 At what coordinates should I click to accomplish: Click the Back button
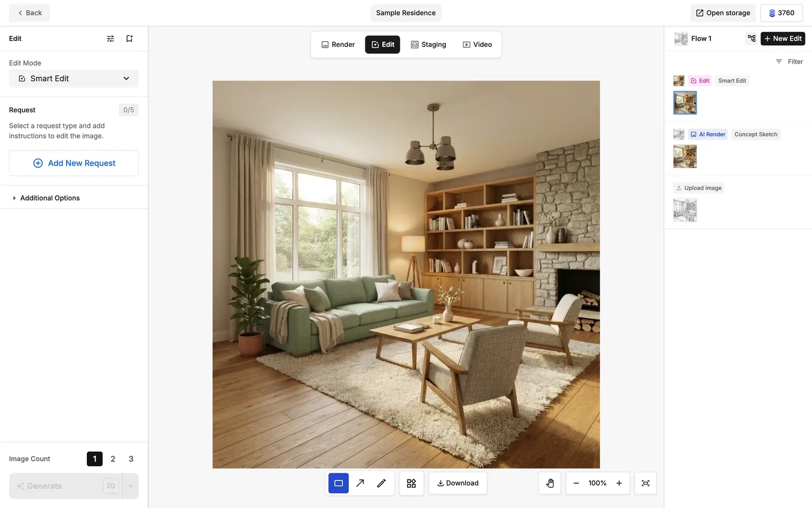(29, 13)
